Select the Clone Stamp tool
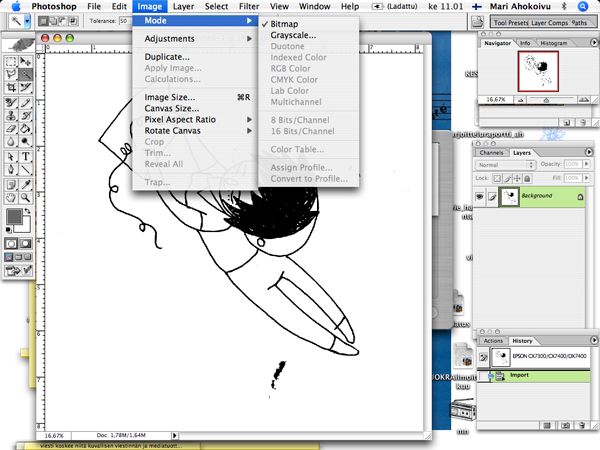 (x=11, y=116)
